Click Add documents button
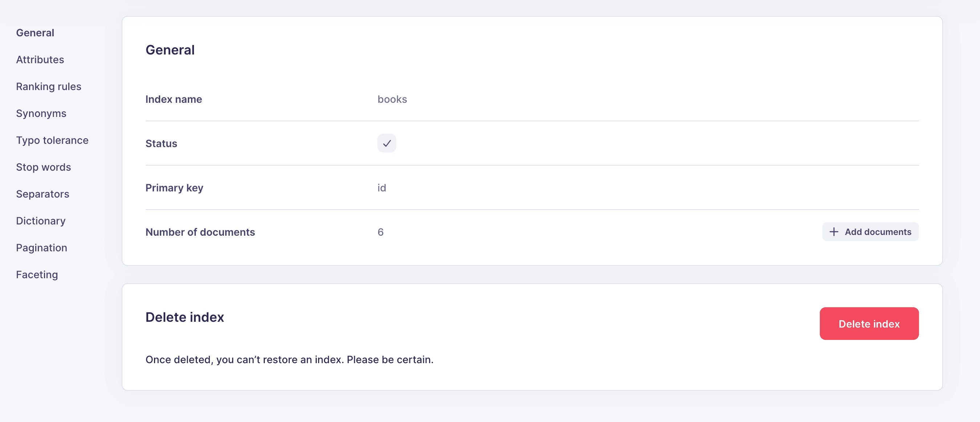 click(x=869, y=232)
